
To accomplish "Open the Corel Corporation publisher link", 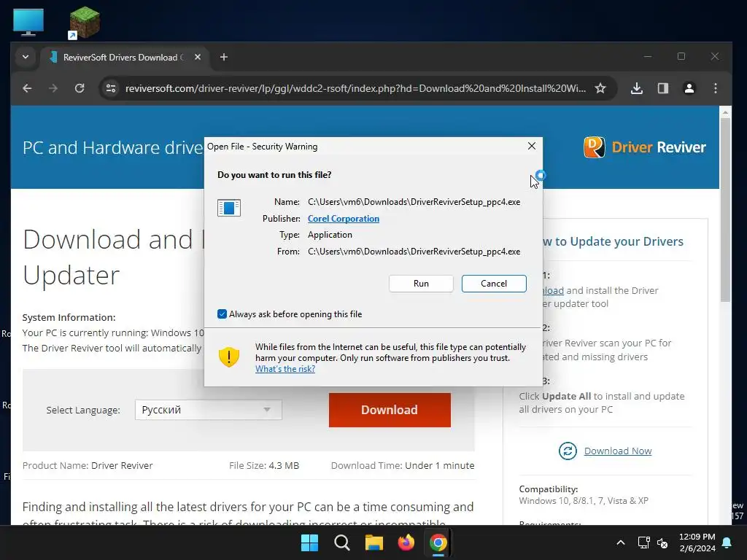I will [343, 219].
